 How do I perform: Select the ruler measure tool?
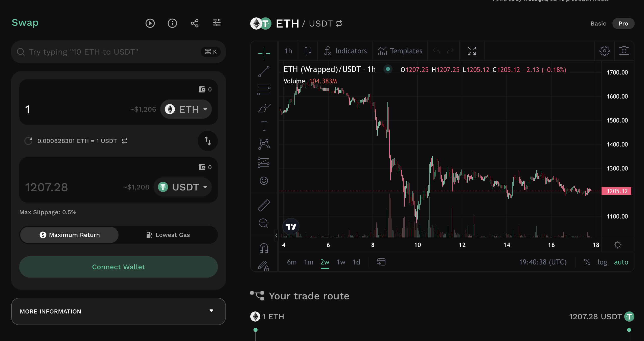[x=264, y=205]
